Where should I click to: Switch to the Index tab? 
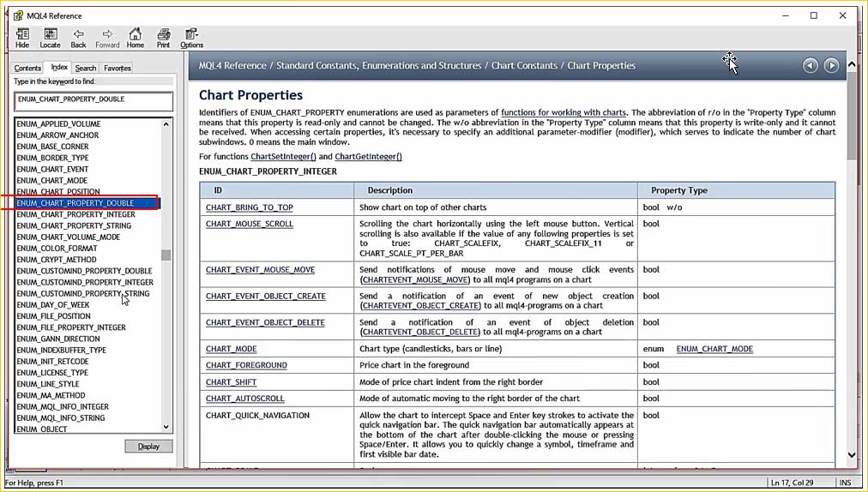[x=59, y=67]
